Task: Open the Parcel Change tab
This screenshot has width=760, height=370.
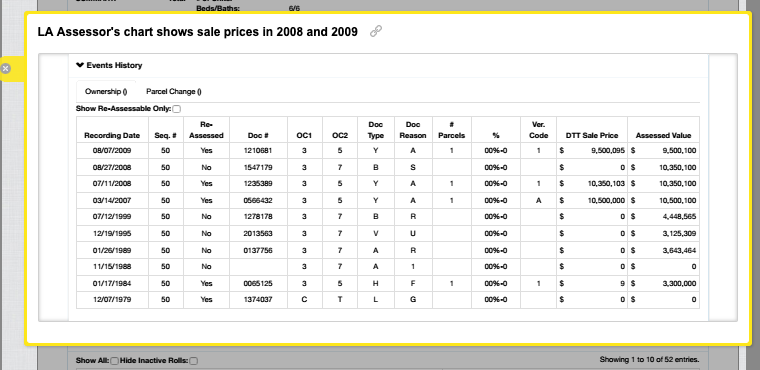Action: (174, 91)
